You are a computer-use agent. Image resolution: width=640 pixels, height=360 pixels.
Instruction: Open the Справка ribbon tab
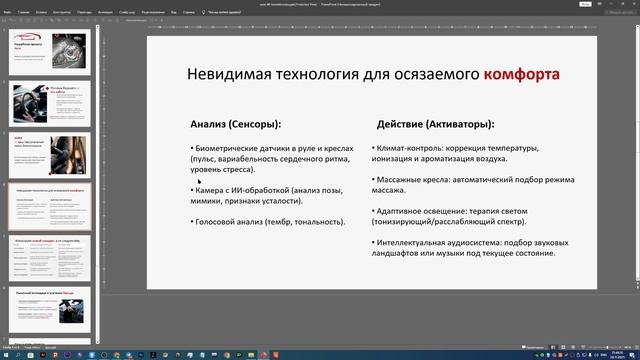[x=189, y=12]
